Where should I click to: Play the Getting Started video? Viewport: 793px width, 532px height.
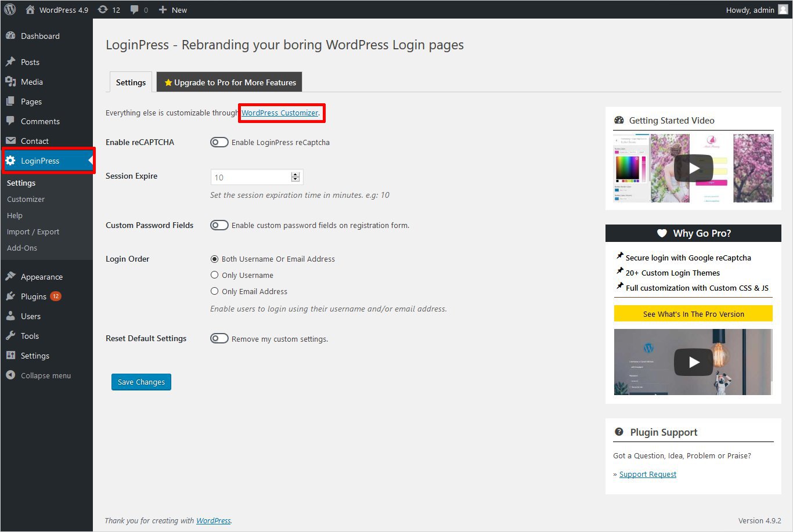(693, 168)
